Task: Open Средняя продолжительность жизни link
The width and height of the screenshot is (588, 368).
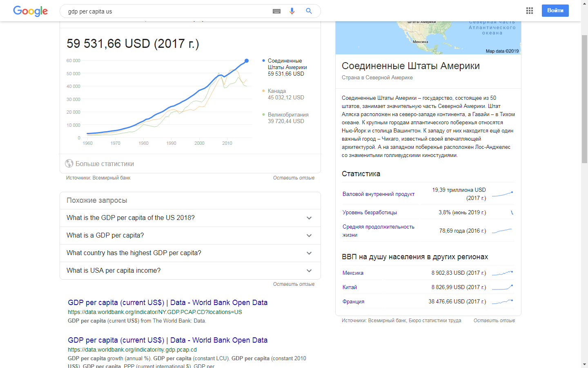Action: [379, 231]
